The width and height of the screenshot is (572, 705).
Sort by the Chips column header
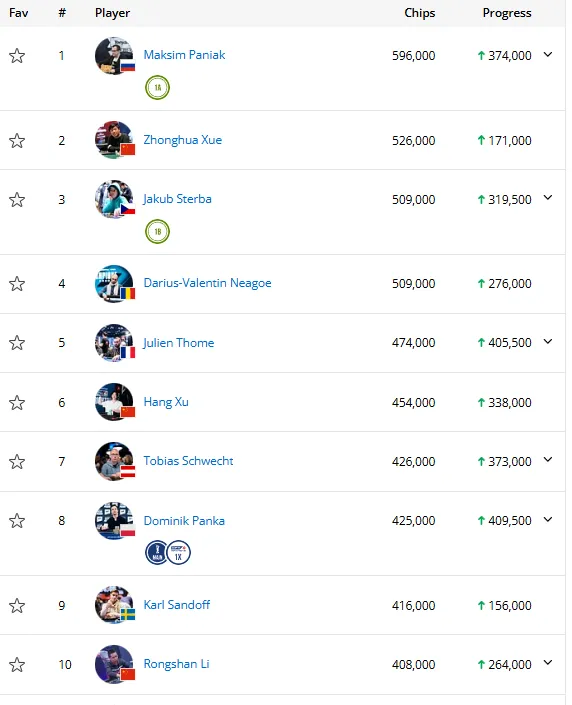tap(420, 13)
